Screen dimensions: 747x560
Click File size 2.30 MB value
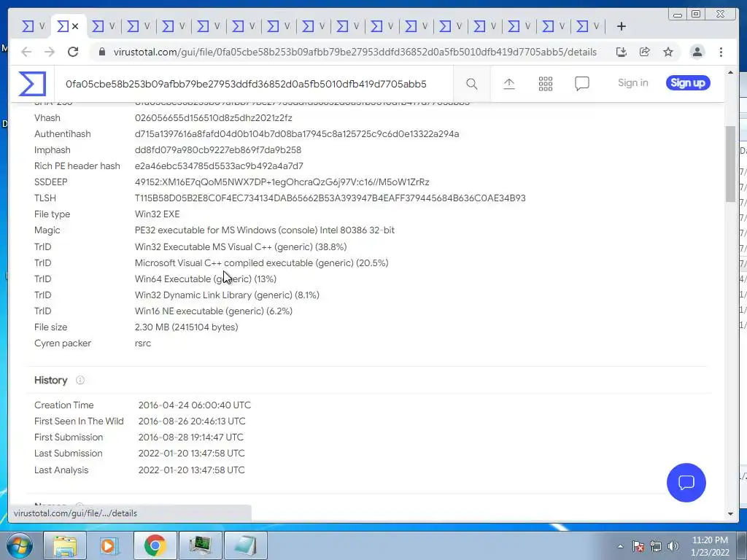tap(186, 327)
